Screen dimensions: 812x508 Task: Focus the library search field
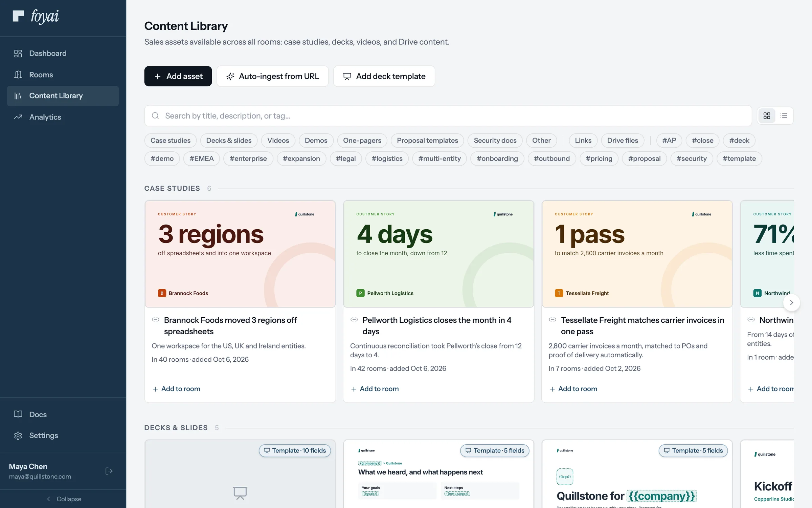coord(448,116)
